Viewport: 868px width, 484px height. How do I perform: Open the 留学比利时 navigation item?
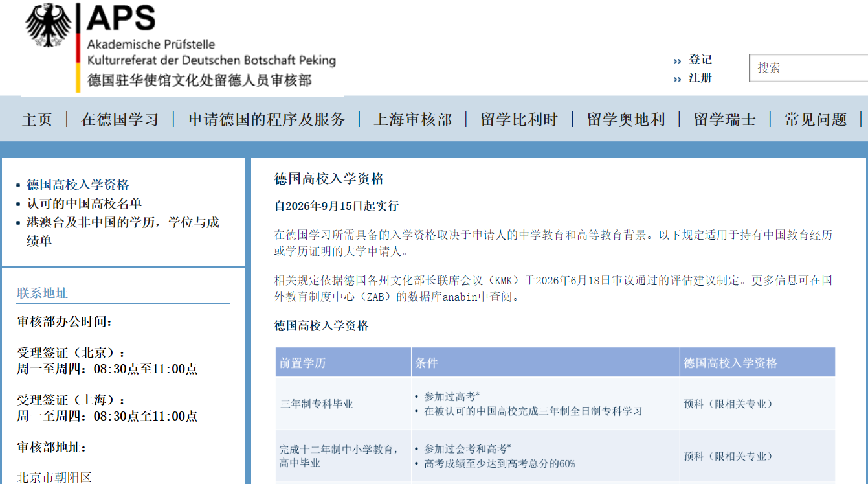coord(519,120)
